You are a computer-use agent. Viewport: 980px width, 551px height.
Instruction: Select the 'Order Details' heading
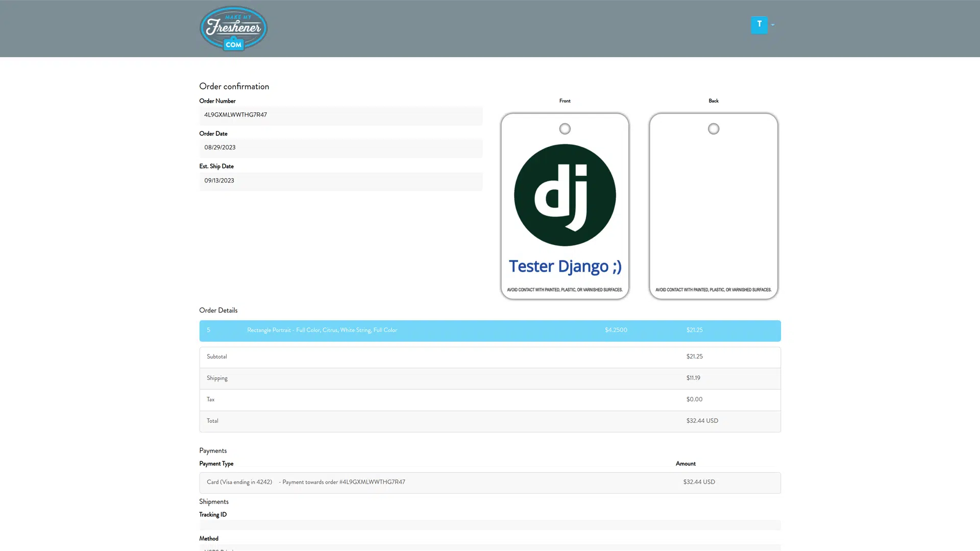pyautogui.click(x=218, y=310)
